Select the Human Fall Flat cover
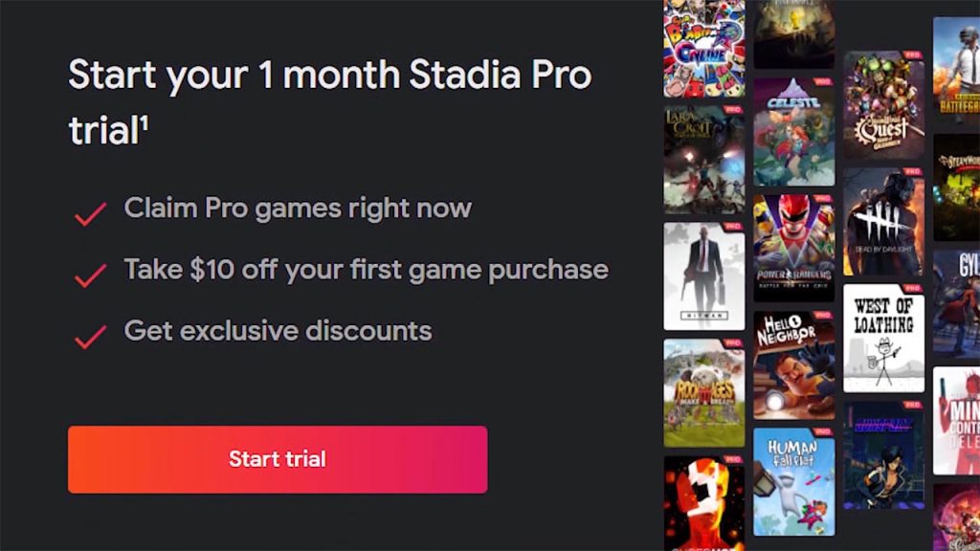The width and height of the screenshot is (980, 551). point(793,482)
